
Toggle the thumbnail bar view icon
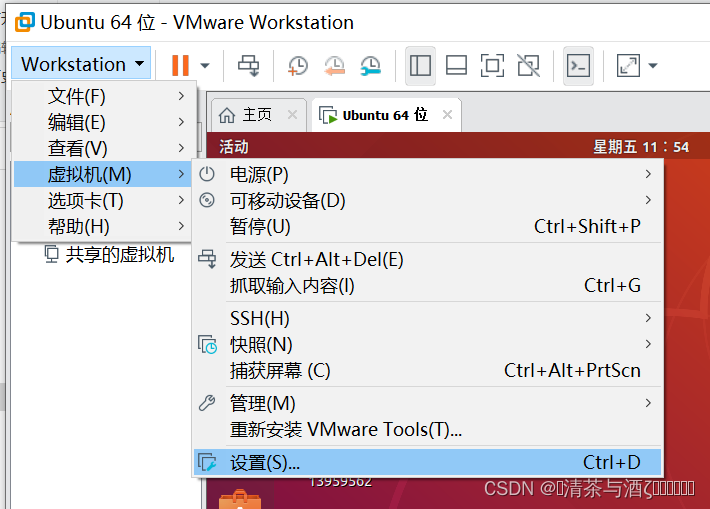(456, 66)
